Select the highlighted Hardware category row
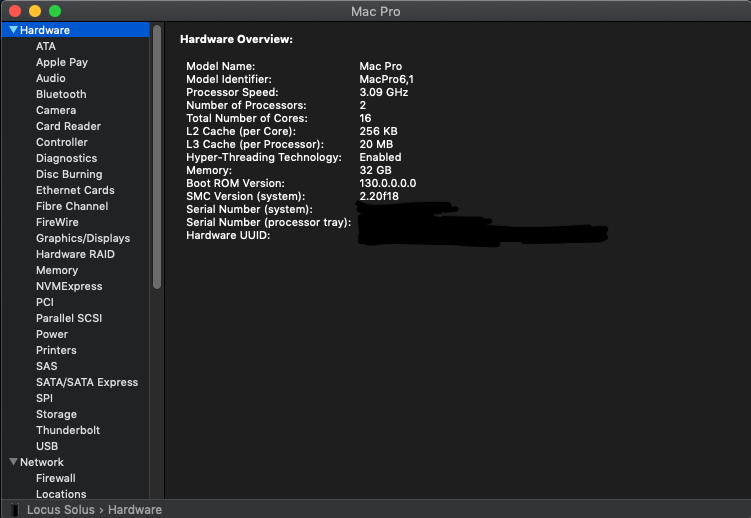This screenshot has width=751, height=518. pos(76,30)
